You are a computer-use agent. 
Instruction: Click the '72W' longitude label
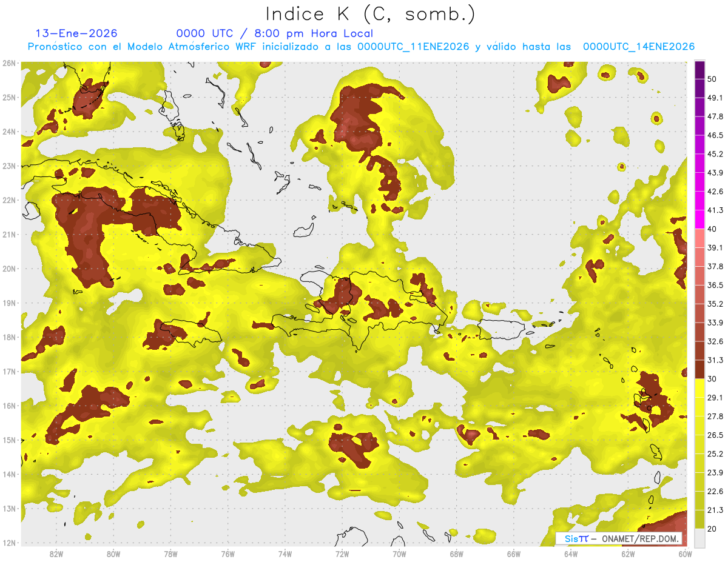pos(342,554)
